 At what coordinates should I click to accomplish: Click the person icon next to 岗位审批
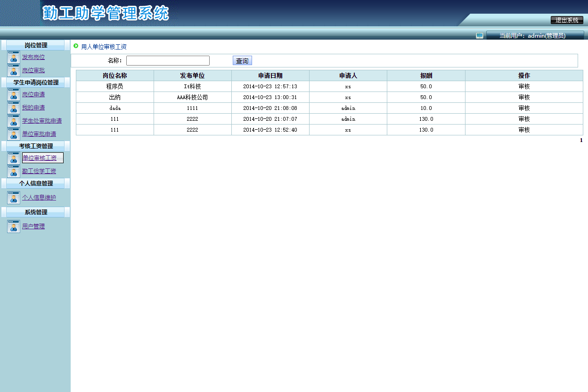tap(13, 70)
